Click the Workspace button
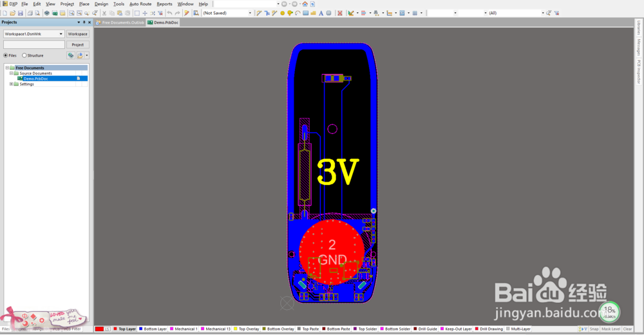This screenshot has height=335, width=644. tap(78, 34)
